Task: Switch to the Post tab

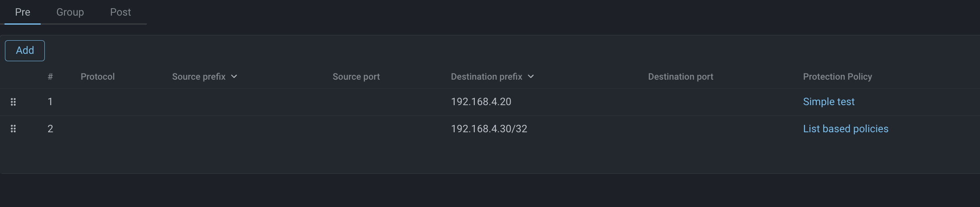Action: click(x=120, y=12)
